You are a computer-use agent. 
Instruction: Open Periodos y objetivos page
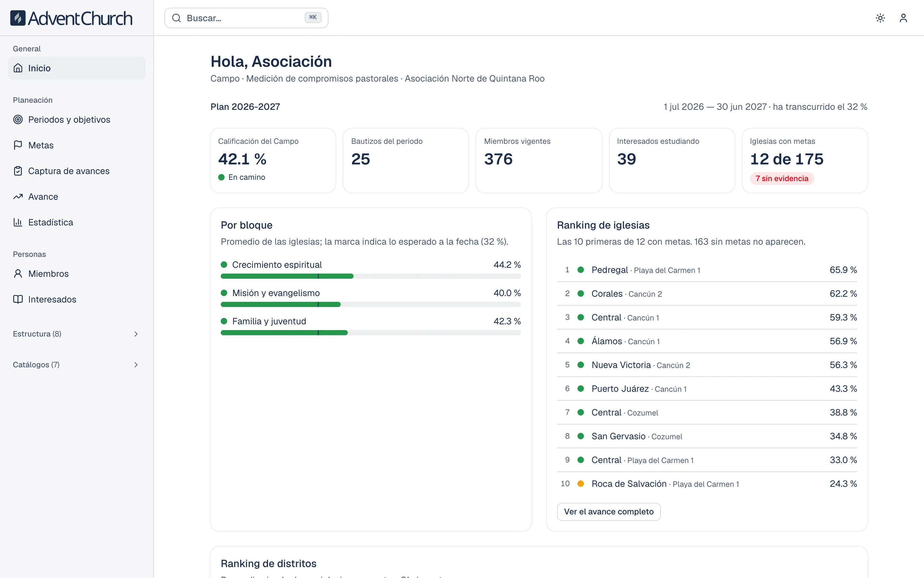pyautogui.click(x=76, y=119)
